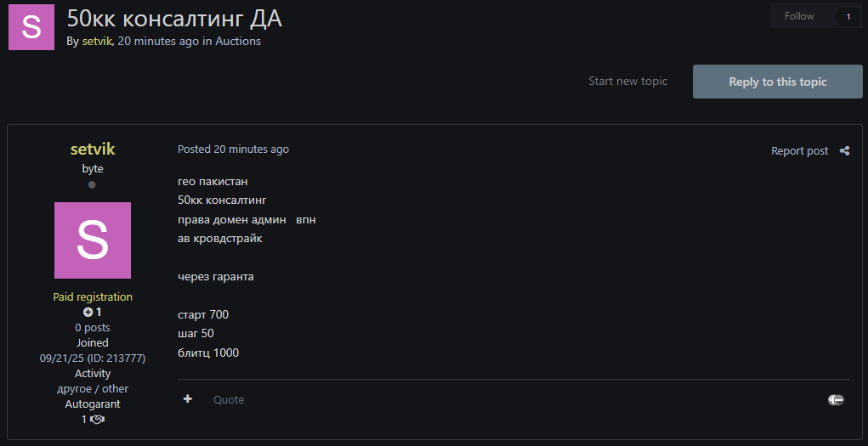Viewport: 868px width, 446px height.
Task: Click Report post
Action: [x=799, y=151]
